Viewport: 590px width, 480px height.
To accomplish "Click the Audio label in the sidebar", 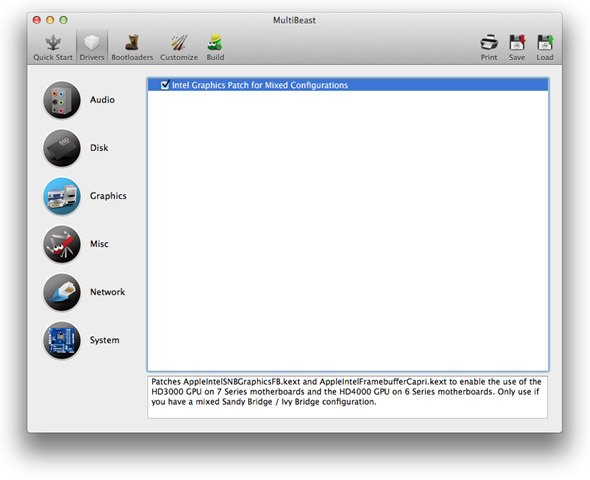I will 102,100.
